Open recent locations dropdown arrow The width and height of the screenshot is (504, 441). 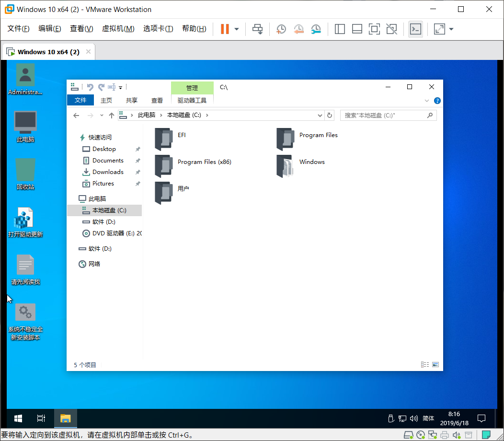coord(102,116)
